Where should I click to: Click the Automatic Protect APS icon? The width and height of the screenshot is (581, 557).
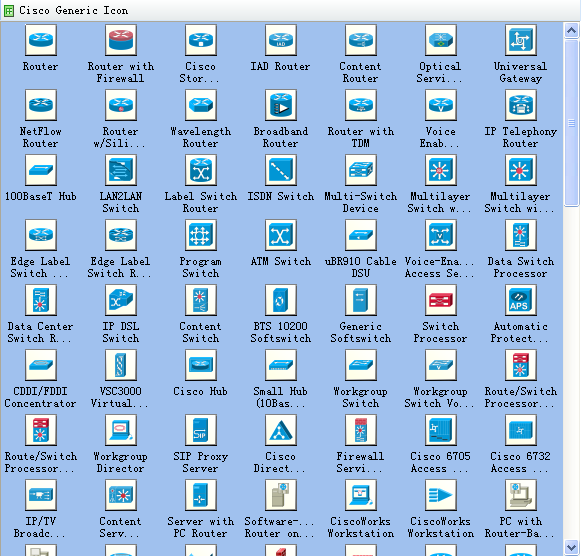click(x=521, y=300)
